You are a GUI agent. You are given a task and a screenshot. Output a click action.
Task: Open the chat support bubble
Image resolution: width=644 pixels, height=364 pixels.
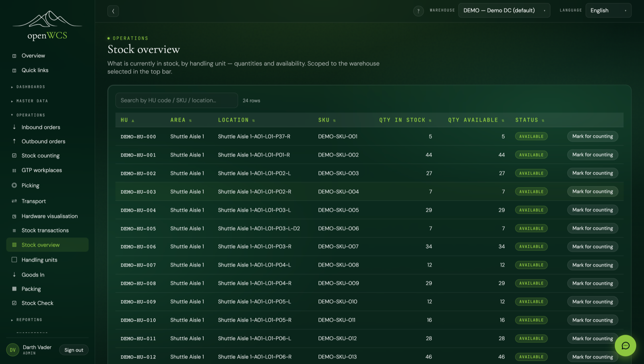pos(625,345)
